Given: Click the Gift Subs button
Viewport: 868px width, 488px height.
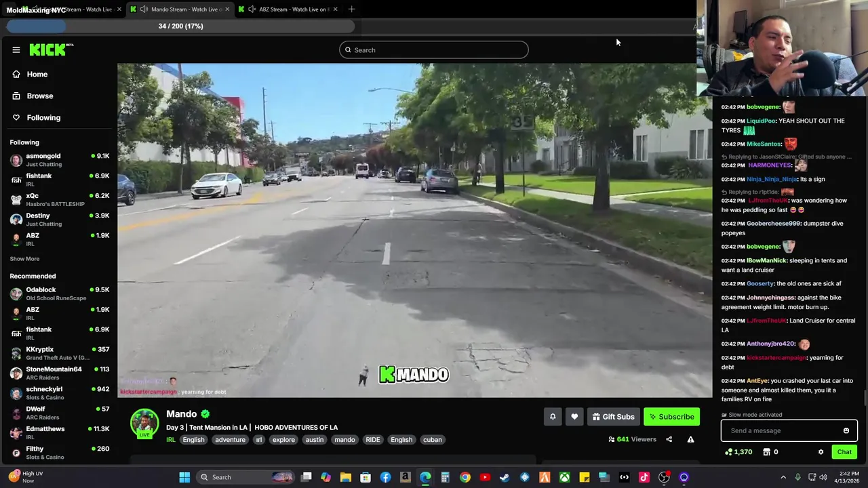Looking at the screenshot, I should (613, 417).
